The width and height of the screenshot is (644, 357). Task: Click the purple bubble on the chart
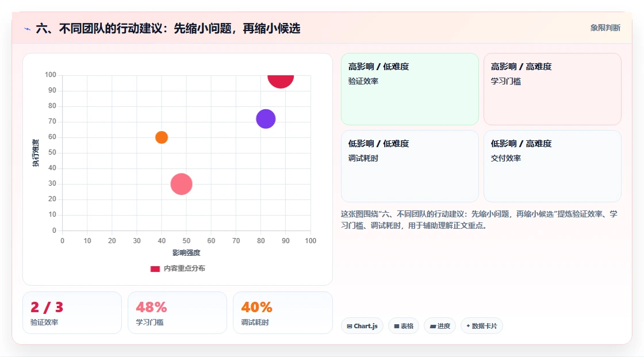click(x=266, y=119)
